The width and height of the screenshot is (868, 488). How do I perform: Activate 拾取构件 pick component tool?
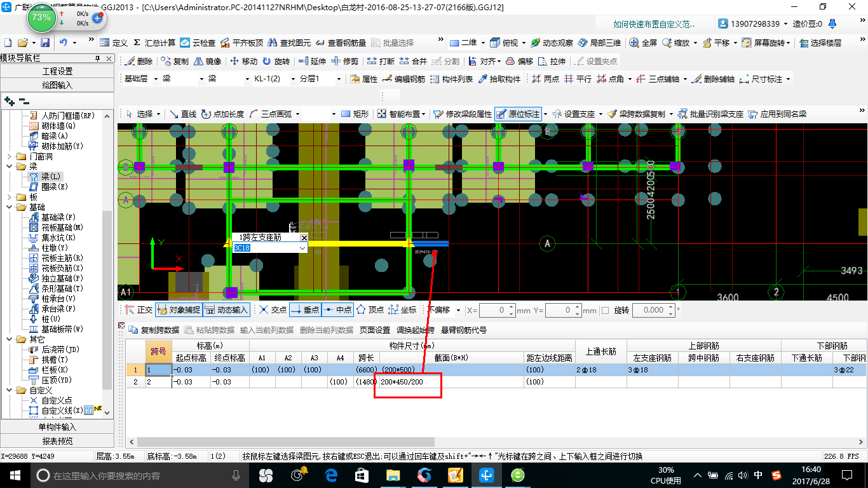pyautogui.click(x=500, y=79)
